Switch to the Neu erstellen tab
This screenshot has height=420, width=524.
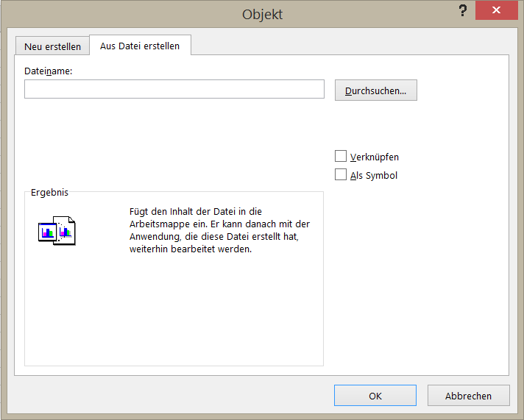[x=52, y=46]
